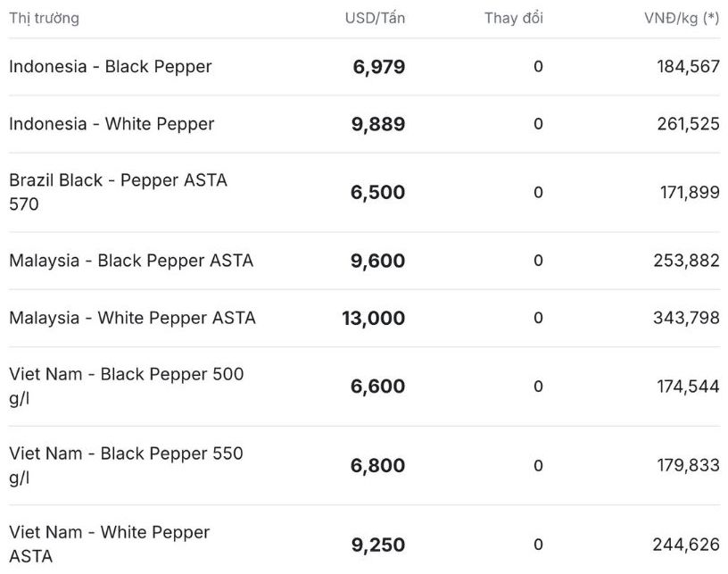Click the VNĐ/kg (*) column header
Image resolution: width=728 pixels, height=574 pixels.
pos(682,18)
